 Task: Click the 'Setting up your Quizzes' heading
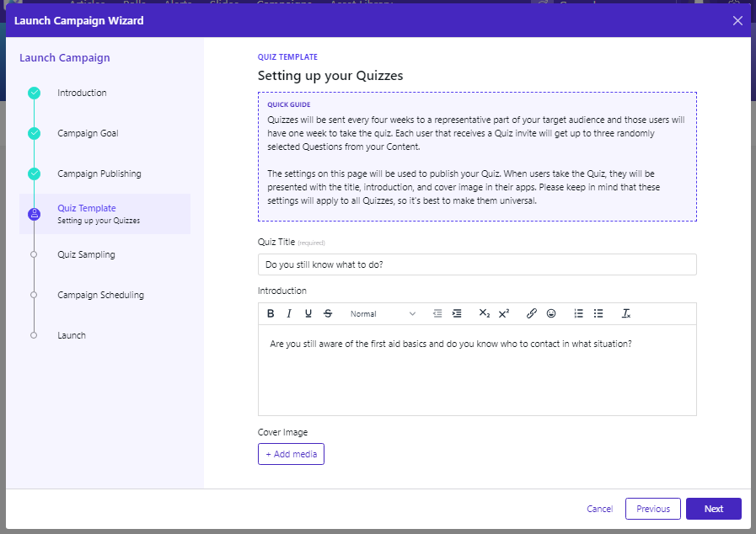pyautogui.click(x=330, y=76)
